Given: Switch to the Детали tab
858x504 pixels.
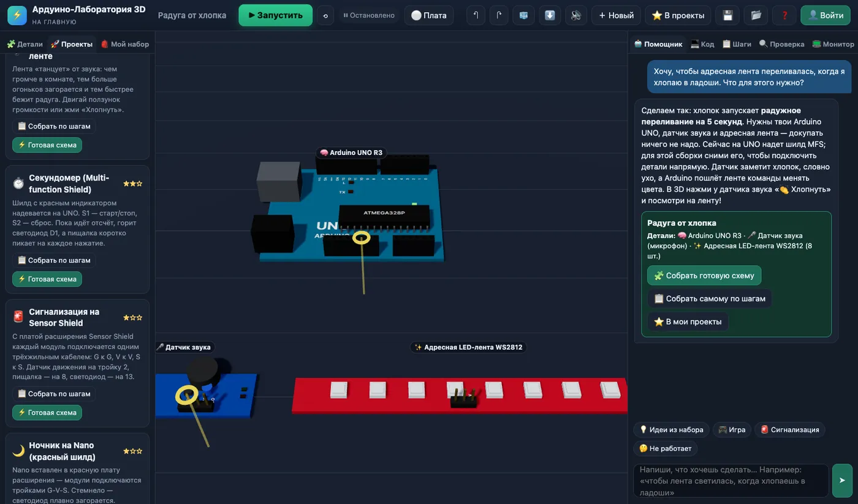Looking at the screenshot, I should coord(25,44).
